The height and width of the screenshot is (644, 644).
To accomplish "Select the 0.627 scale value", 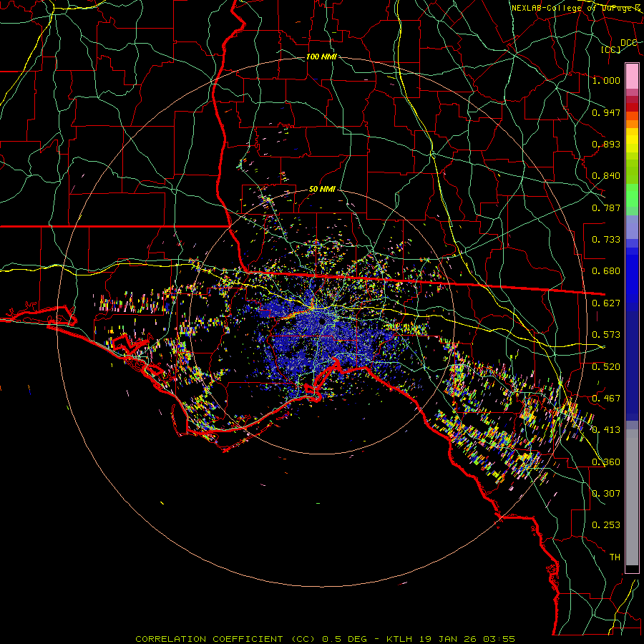I will pos(606,303).
